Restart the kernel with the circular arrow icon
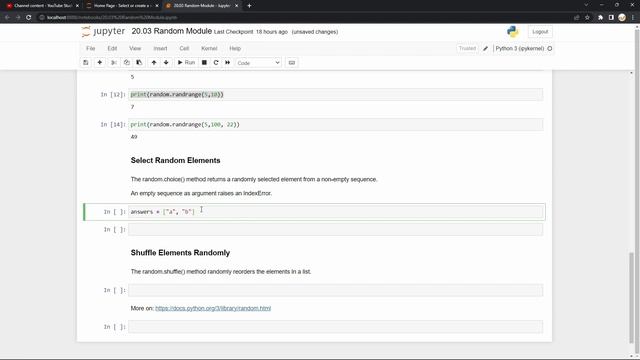 point(216,62)
